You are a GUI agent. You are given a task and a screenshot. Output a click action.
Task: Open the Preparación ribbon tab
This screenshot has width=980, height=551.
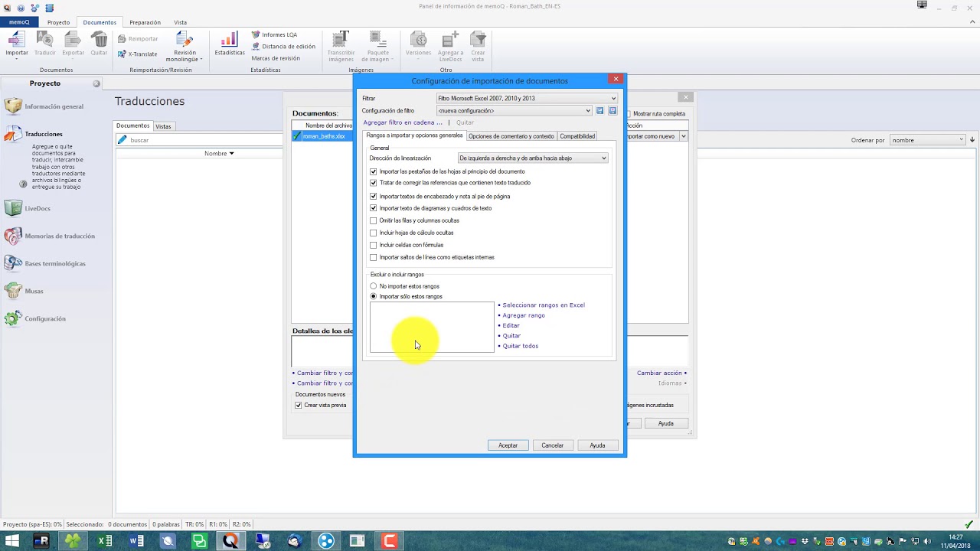[145, 22]
